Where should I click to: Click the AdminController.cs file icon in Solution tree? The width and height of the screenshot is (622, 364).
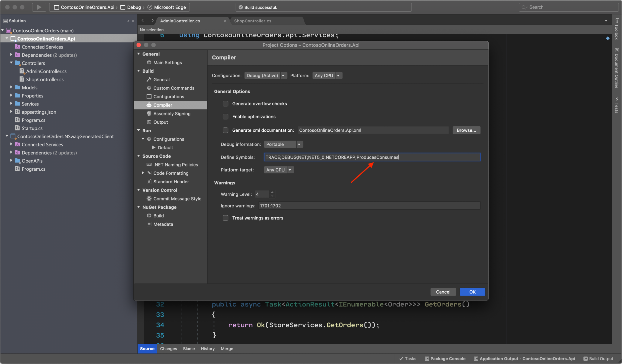tap(22, 71)
